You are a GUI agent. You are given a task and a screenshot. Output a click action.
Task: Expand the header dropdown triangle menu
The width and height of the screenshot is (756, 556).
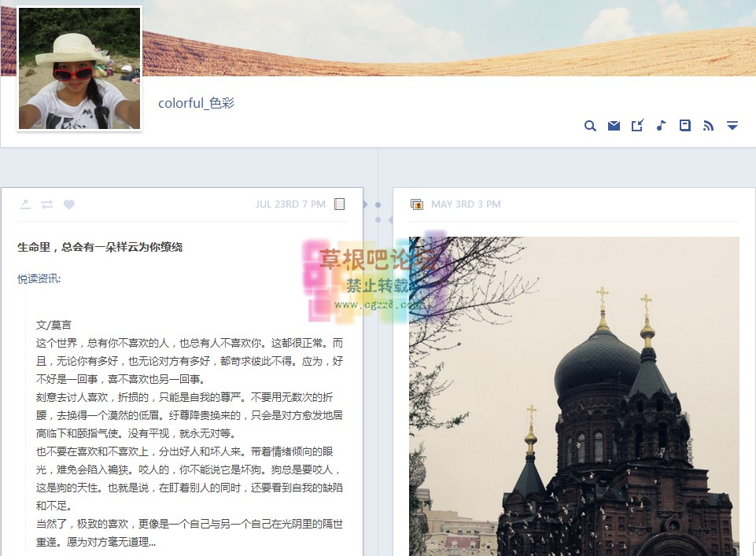pos(732,126)
